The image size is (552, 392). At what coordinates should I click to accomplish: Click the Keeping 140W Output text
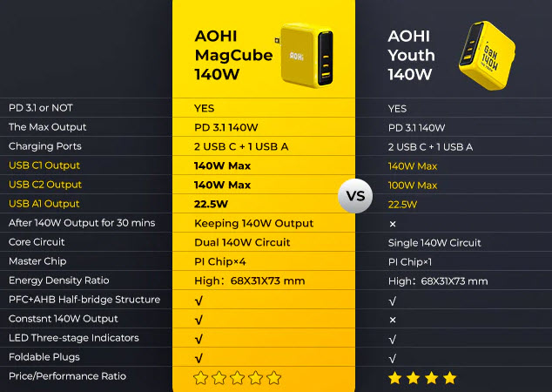(254, 223)
